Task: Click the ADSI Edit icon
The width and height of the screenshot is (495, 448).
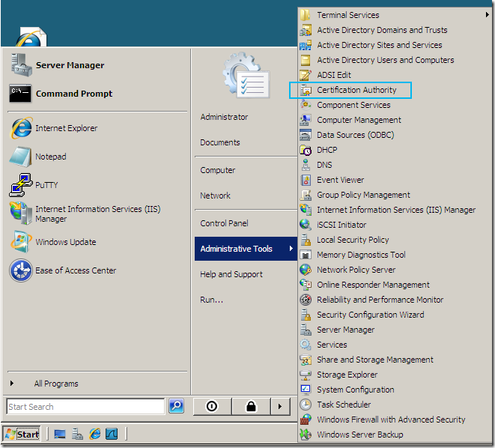Action: pyautogui.click(x=306, y=75)
